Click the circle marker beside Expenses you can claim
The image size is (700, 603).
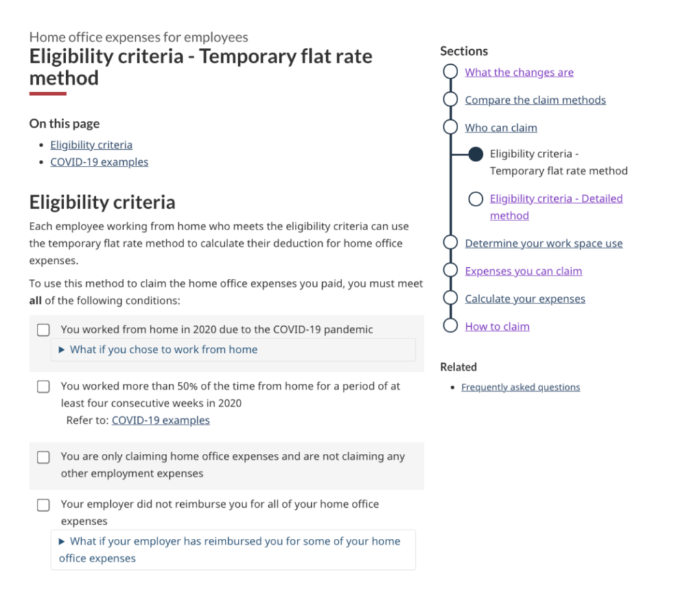[450, 270]
